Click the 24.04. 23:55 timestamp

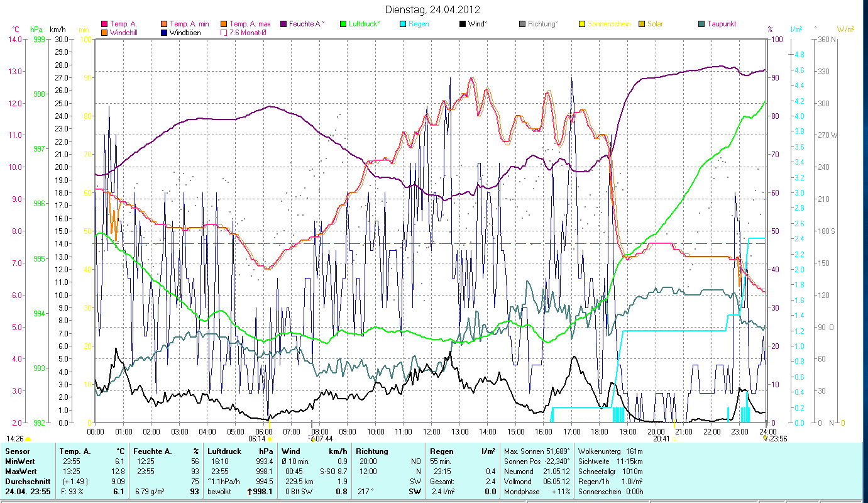[x=27, y=492]
